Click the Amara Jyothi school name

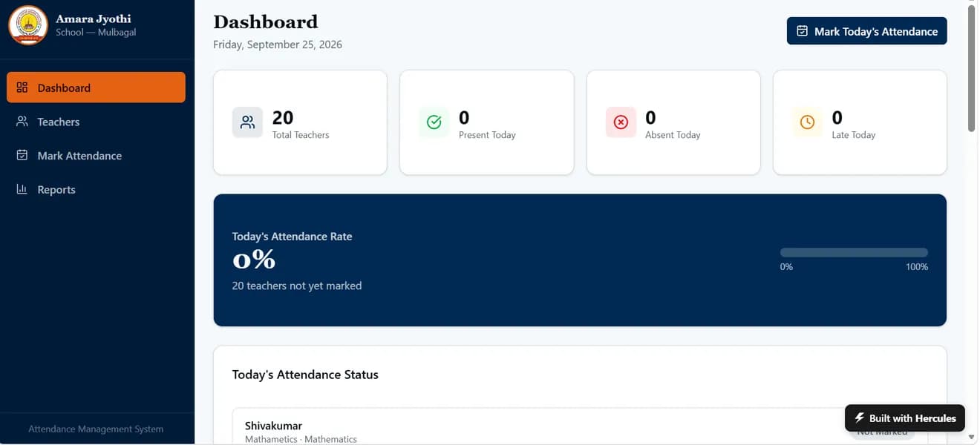[94, 19]
